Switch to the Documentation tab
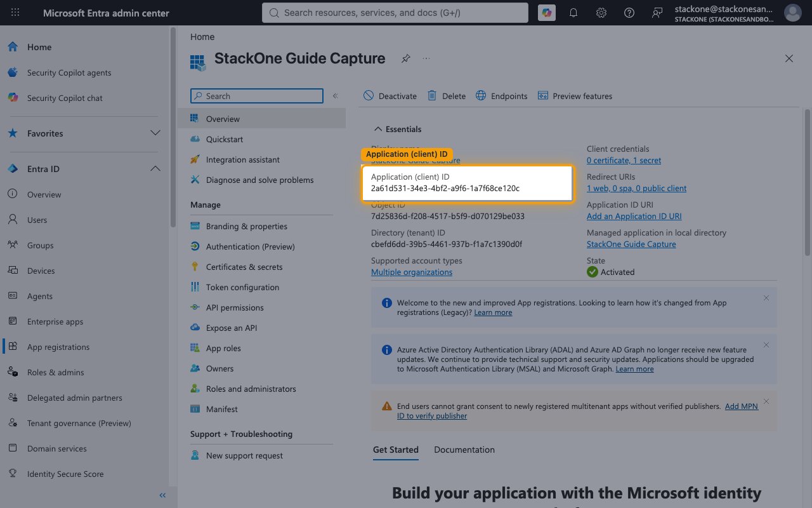The height and width of the screenshot is (508, 812). click(464, 450)
